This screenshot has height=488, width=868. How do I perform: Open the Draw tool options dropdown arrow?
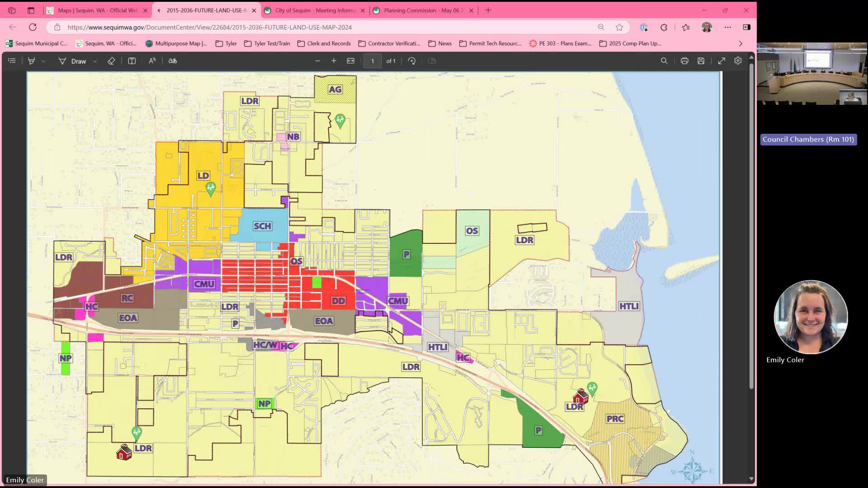click(x=95, y=61)
